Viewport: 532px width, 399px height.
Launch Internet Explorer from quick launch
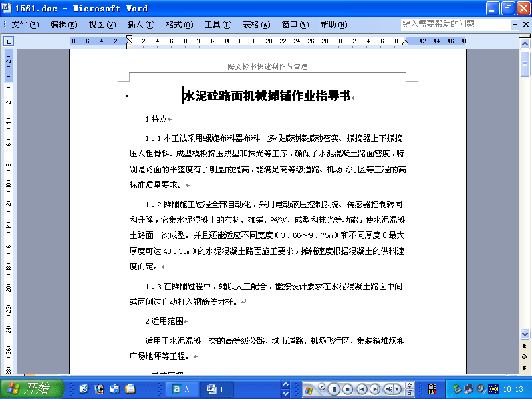click(84, 388)
